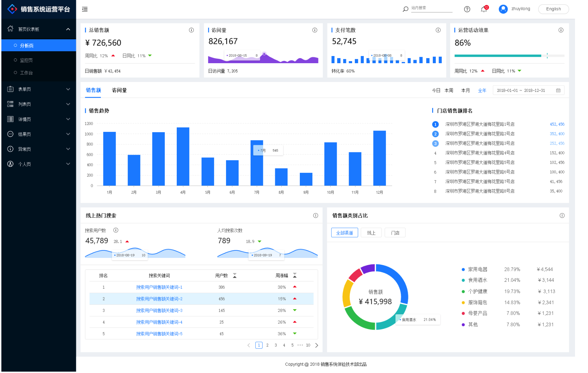588x373 pixels.
Task: Open calendar icon in date range picker
Action: 558,91
